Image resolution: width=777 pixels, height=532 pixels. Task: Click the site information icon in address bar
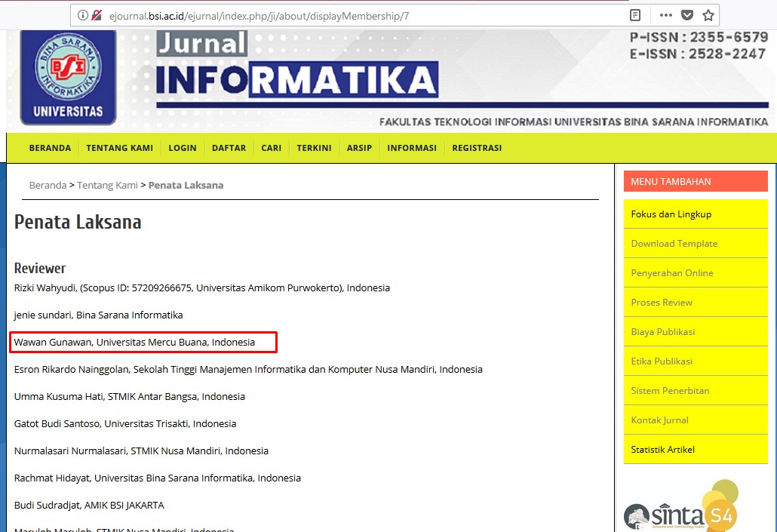coord(83,15)
